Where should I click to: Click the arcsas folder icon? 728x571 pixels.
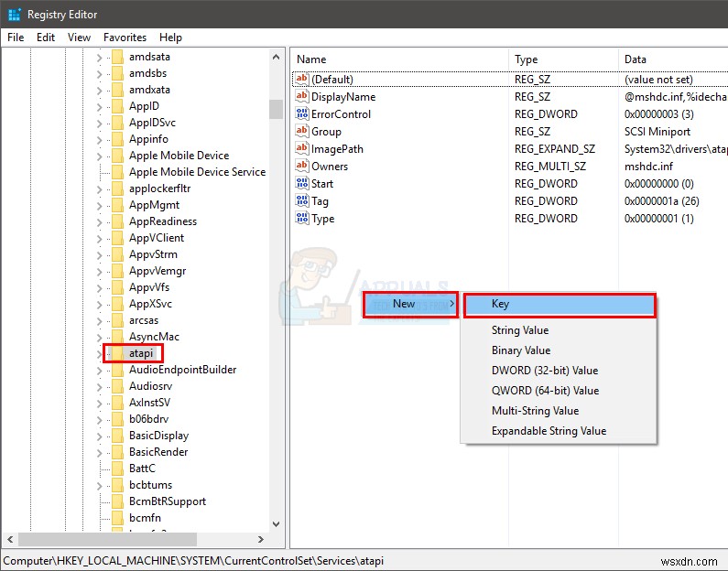[x=117, y=320]
